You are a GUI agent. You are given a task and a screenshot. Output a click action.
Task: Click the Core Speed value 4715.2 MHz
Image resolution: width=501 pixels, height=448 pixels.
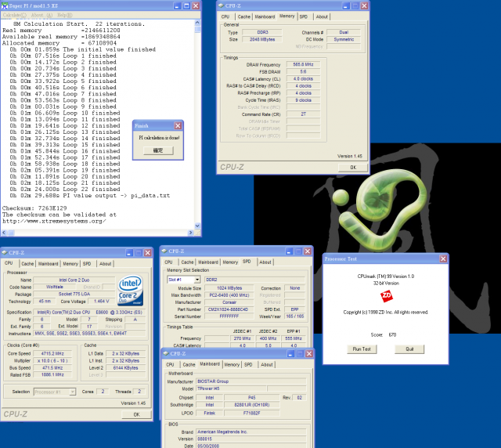tap(52, 353)
